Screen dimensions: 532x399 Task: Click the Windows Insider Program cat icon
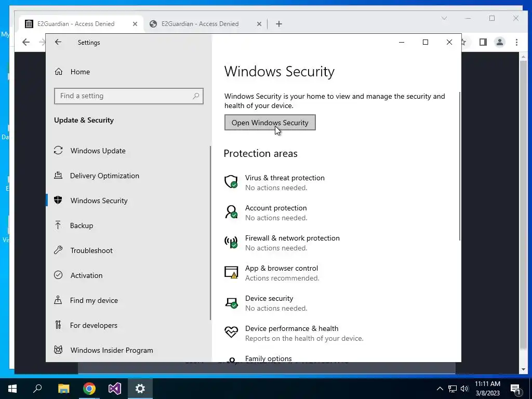coord(58,350)
